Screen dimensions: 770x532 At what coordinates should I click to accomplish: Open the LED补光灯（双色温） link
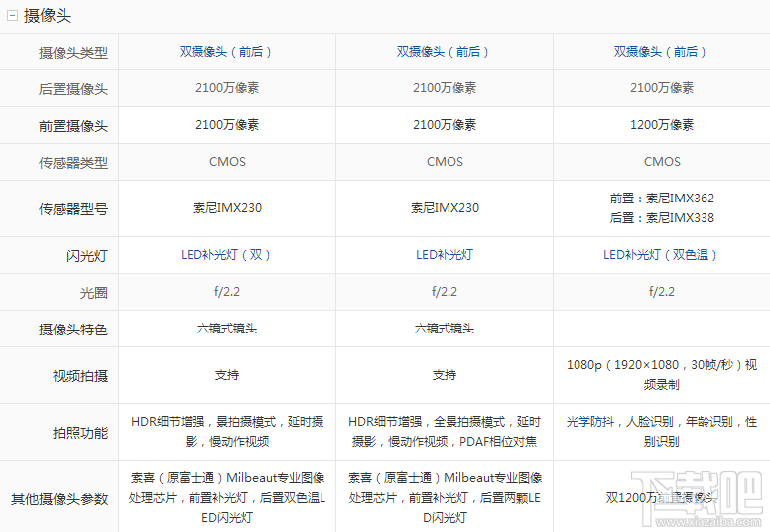point(660,255)
